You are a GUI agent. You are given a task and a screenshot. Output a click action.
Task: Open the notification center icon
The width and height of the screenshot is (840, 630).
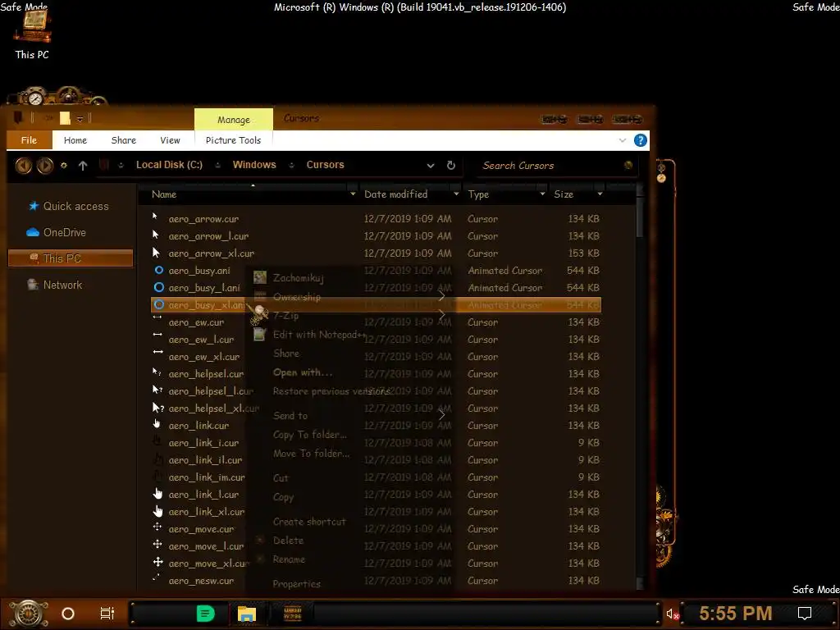(805, 613)
